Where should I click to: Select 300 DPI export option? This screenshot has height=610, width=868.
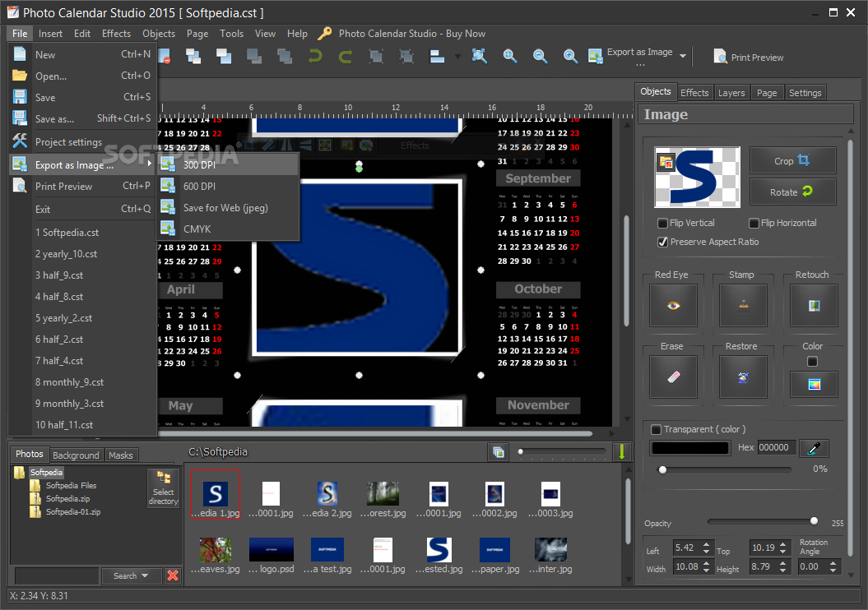(228, 164)
